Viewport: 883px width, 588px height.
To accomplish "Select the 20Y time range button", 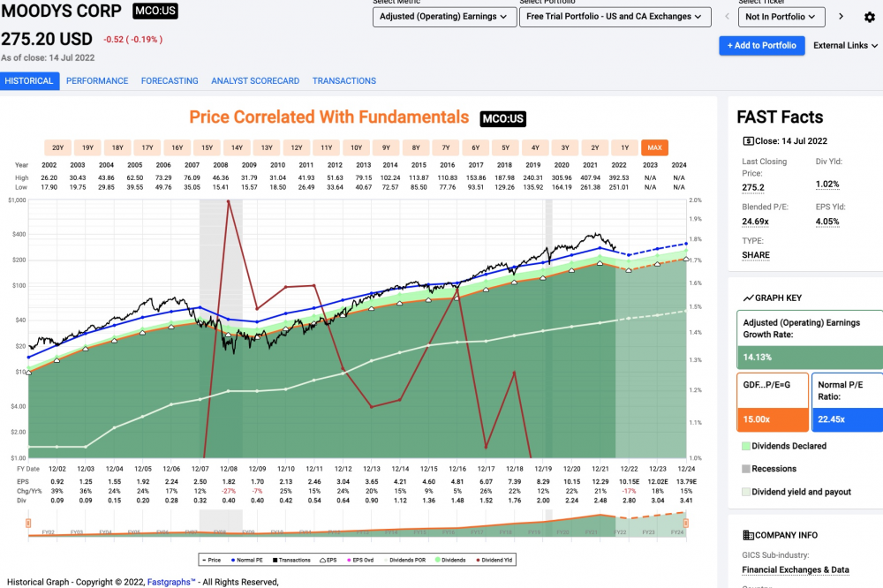I will point(58,147).
